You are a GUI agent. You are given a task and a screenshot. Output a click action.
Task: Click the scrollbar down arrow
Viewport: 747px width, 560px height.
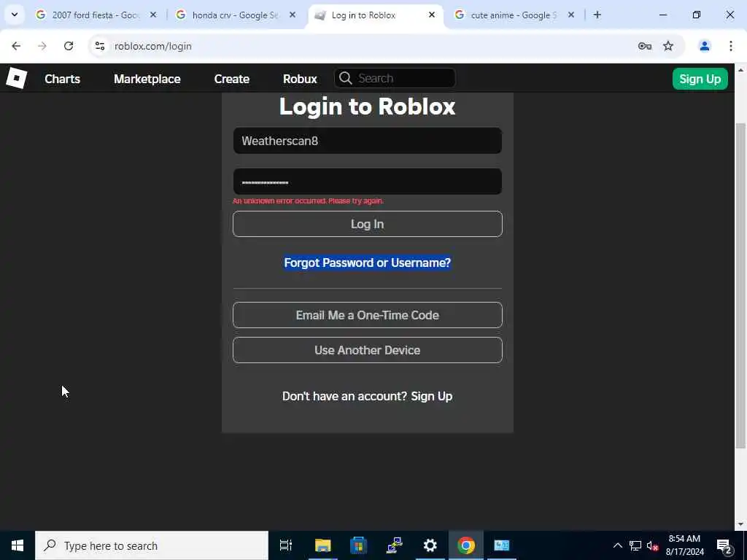pos(740,524)
